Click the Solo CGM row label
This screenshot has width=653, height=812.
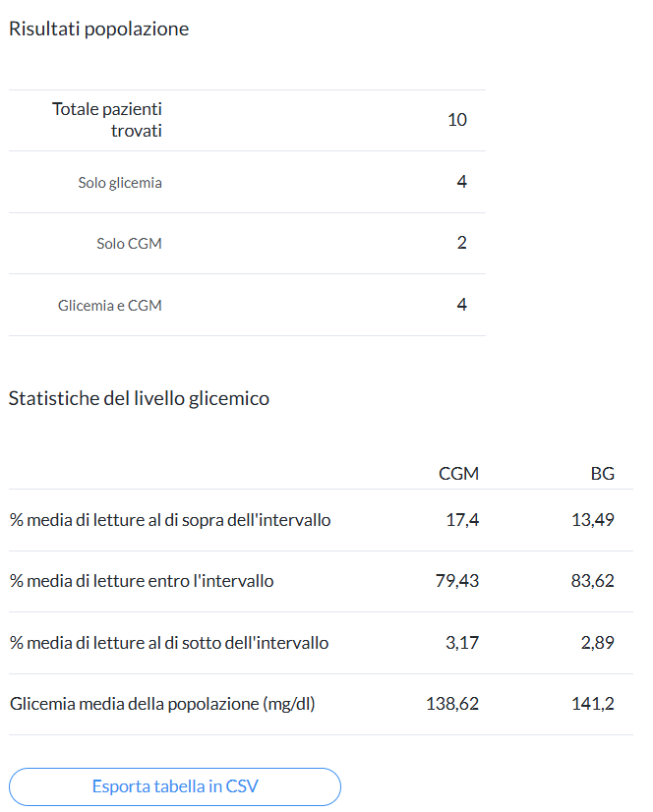click(129, 244)
